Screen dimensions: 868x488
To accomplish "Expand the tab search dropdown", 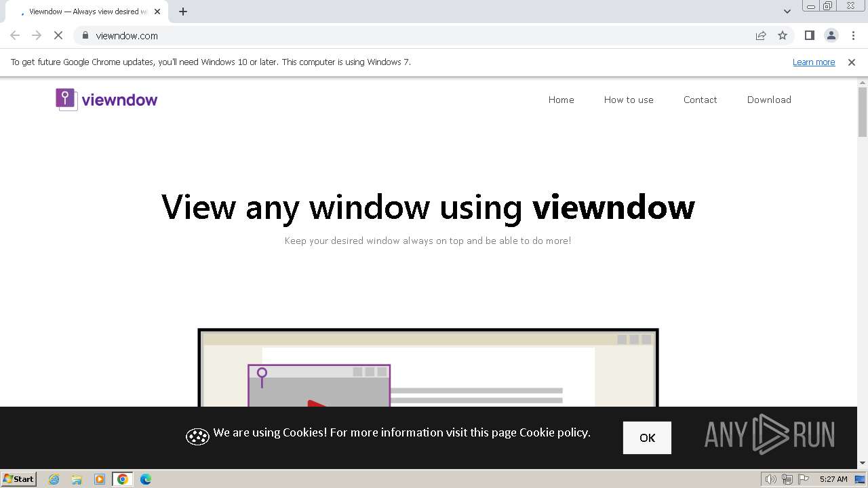I will [x=787, y=12].
